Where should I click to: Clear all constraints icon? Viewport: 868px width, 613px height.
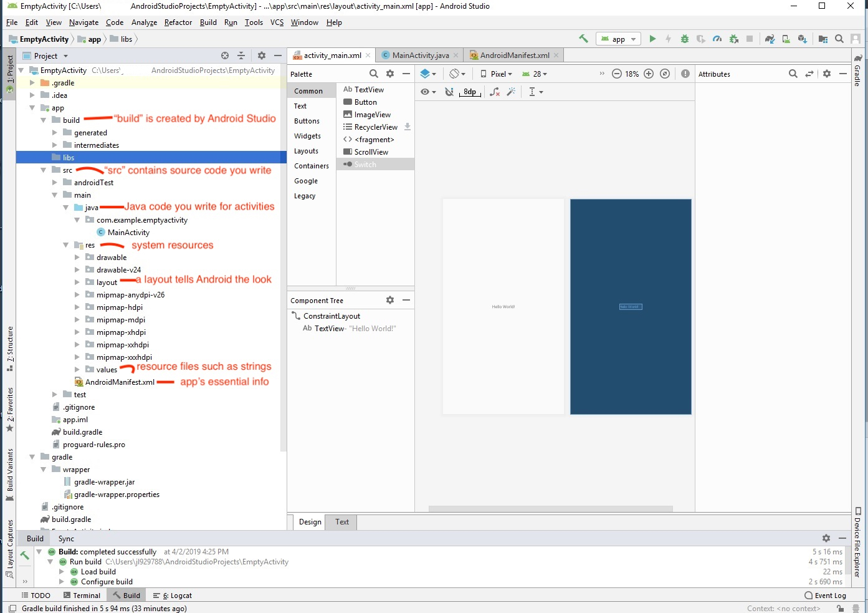(x=495, y=92)
